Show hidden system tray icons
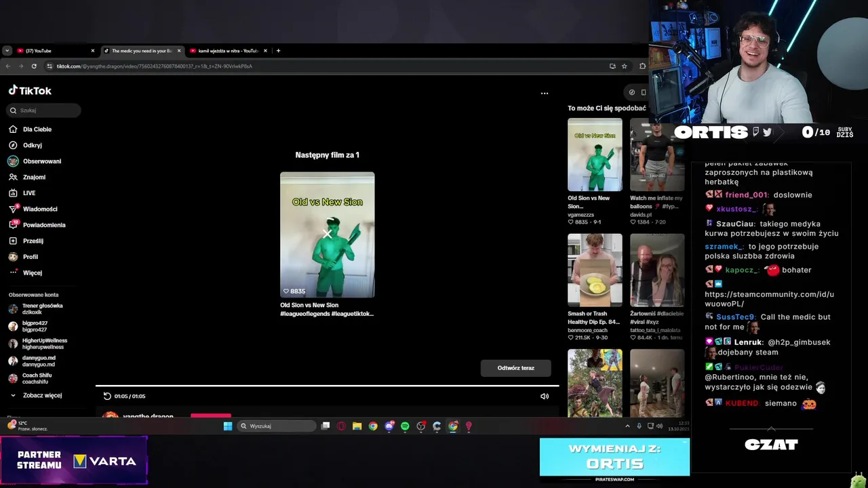Image resolution: width=868 pixels, height=488 pixels. coord(627,426)
